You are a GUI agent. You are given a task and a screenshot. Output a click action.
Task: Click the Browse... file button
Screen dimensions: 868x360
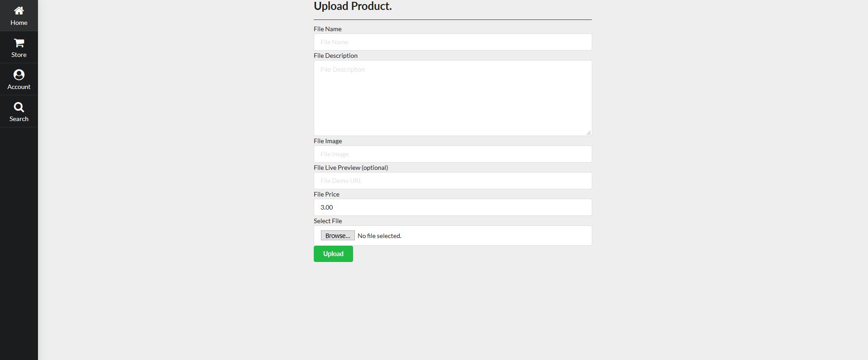(x=338, y=236)
